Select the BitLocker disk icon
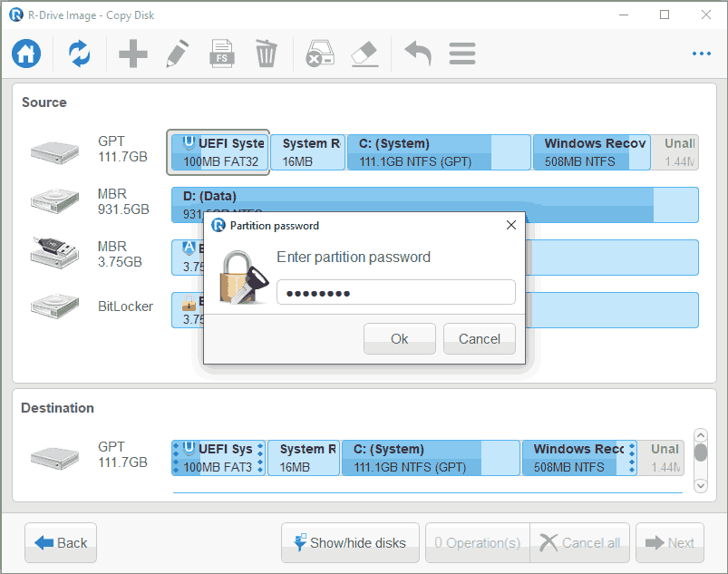728x574 pixels. (54, 306)
